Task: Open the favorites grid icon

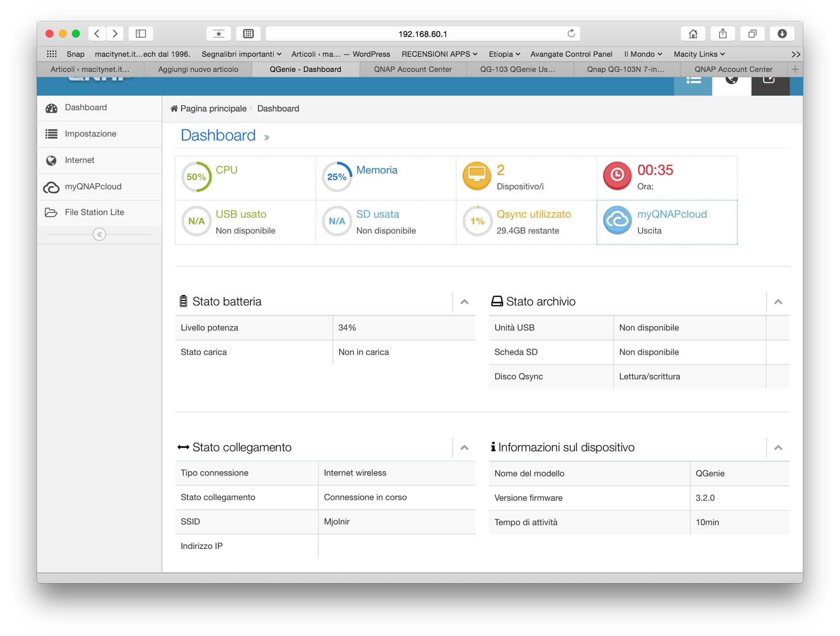Action: pos(51,54)
